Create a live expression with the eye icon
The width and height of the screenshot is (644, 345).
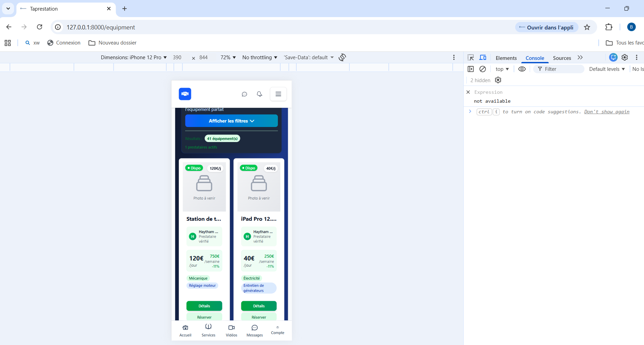click(x=522, y=69)
